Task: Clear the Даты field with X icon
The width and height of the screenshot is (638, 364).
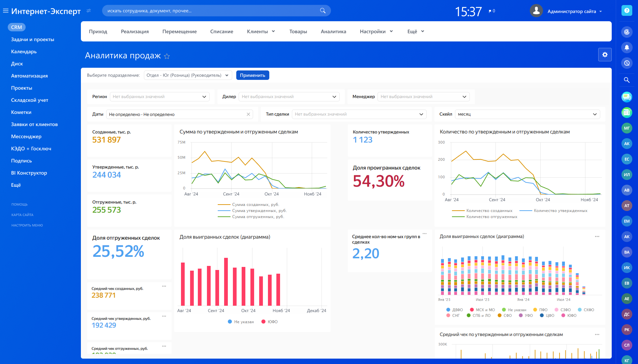Action: tap(248, 114)
